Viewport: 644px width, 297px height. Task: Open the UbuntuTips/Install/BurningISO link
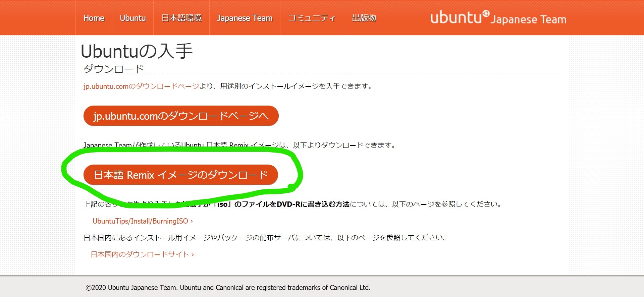[x=143, y=221]
